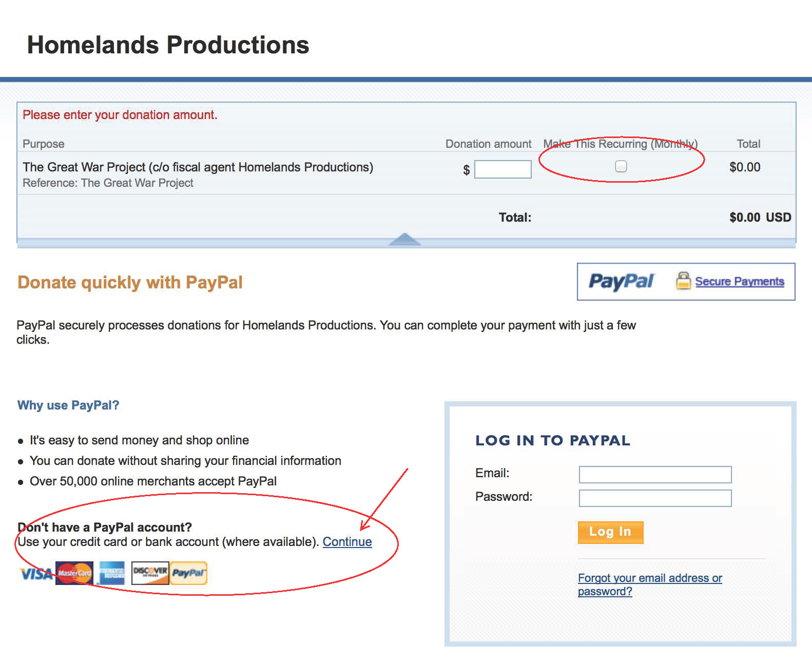
Task: Enable Make This Recurring monthly checkbox
Action: point(621,166)
